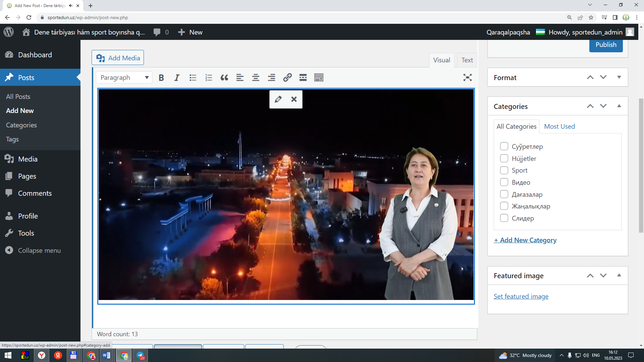
Task: Open Microsoft Word from taskbar
Action: [107, 355]
